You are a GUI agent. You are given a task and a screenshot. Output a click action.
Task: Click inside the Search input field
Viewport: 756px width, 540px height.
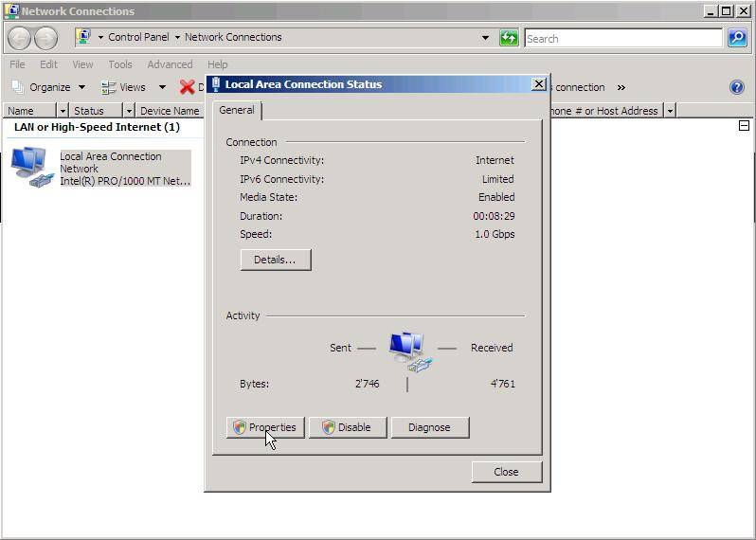coord(621,38)
